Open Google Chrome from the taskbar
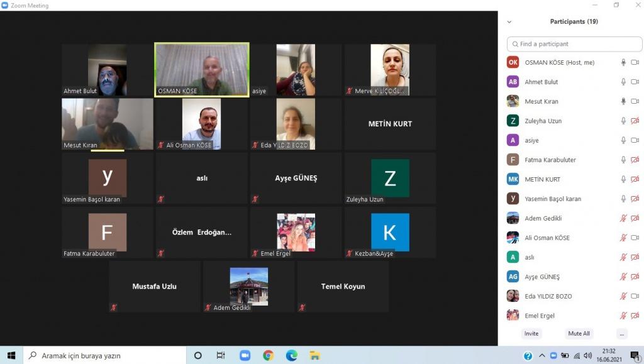 click(x=268, y=355)
